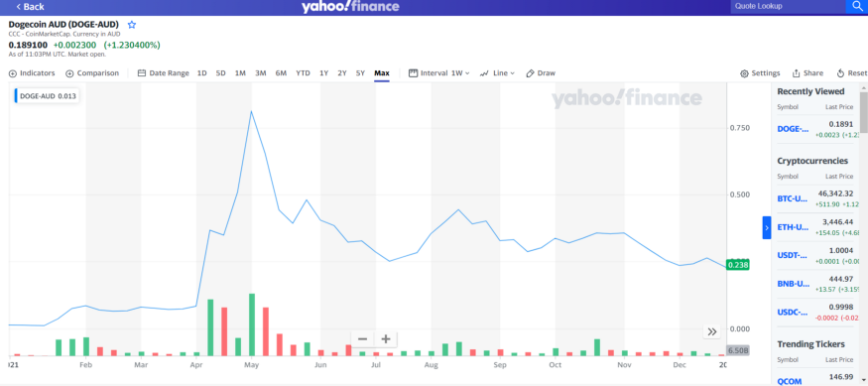Viewport: 868px width, 386px height.
Task: Open chart Settings gear
Action: point(760,73)
